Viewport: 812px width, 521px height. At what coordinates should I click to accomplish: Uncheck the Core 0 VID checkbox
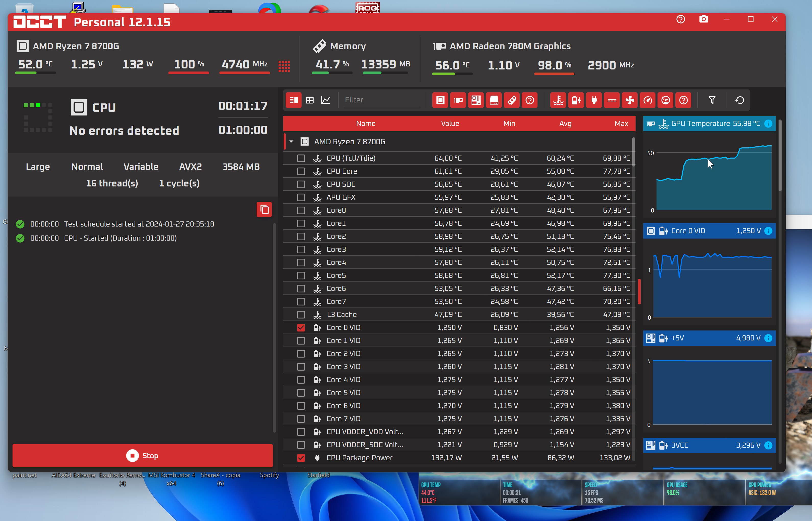tap(301, 327)
